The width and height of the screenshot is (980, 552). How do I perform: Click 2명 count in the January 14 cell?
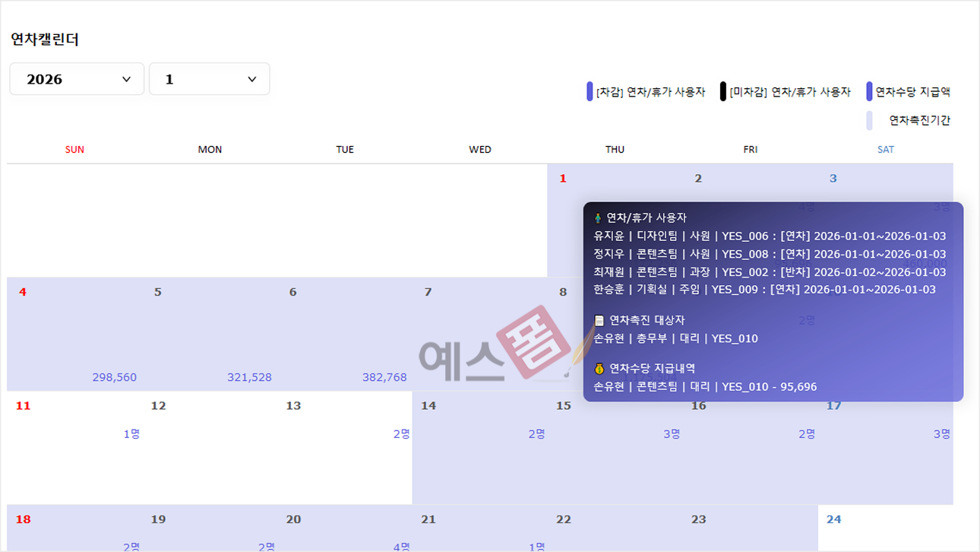click(537, 434)
